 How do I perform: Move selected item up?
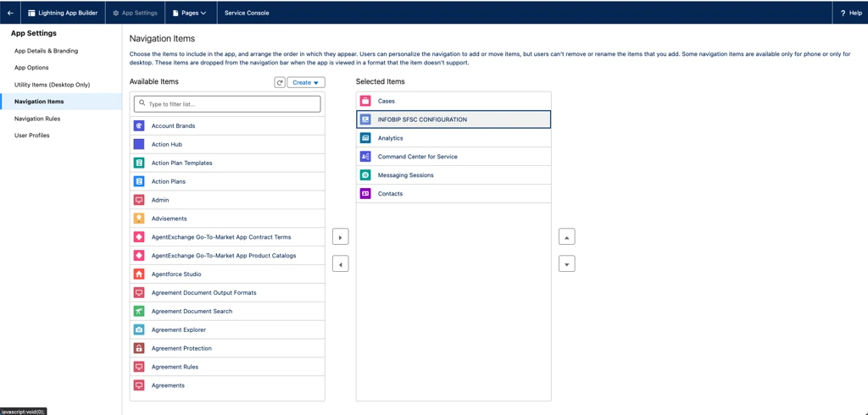coord(567,237)
